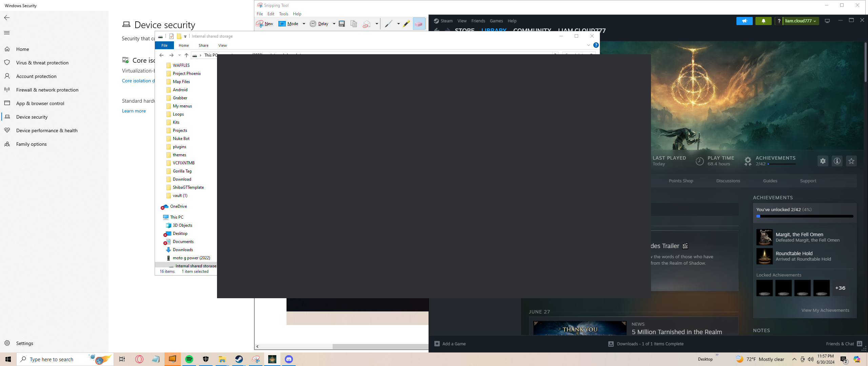The height and width of the screenshot is (366, 868).
Task: Select the Gorilla Tag folder in Explorer
Action: [x=182, y=171]
